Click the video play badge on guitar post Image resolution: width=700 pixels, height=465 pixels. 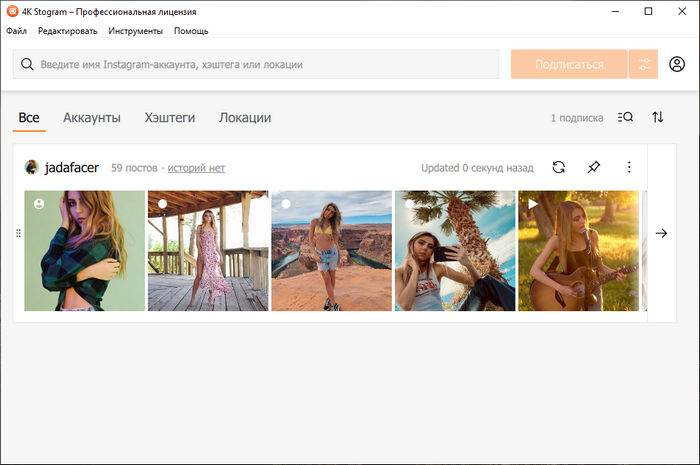pos(533,204)
